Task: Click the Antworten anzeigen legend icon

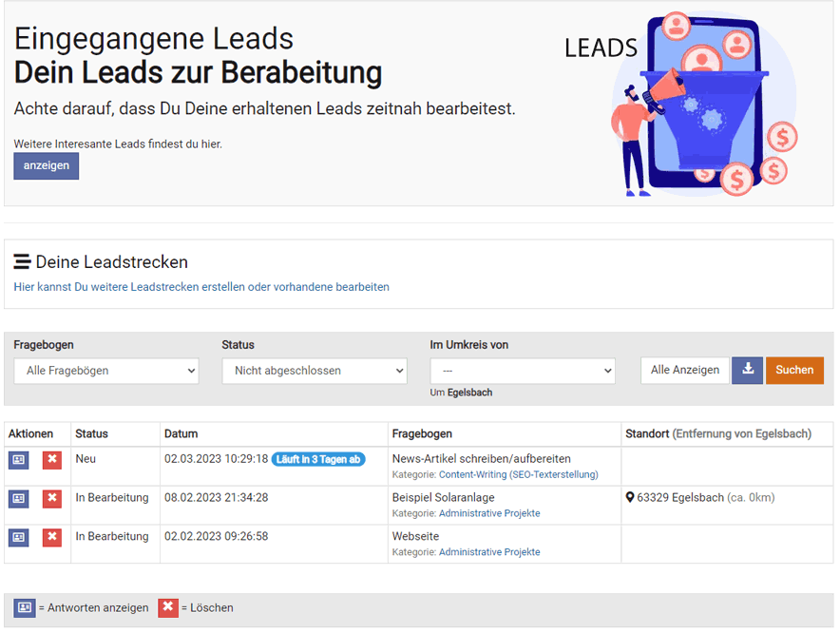Action: [25, 607]
